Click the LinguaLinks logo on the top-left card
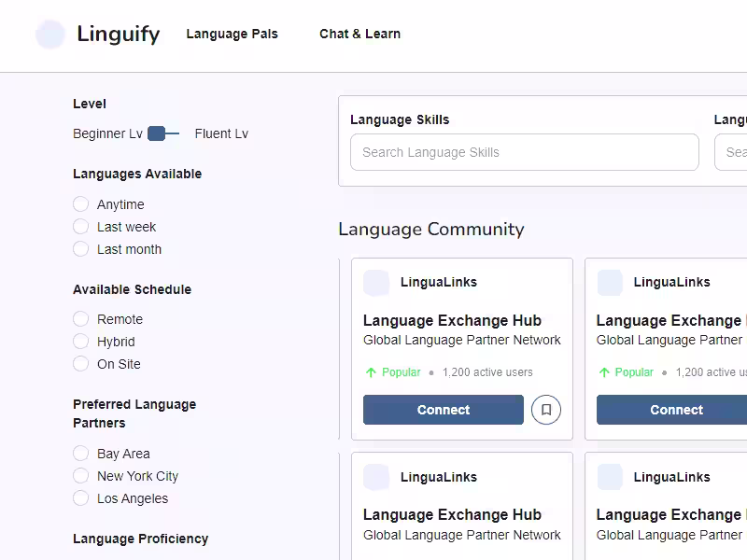 [x=376, y=282]
